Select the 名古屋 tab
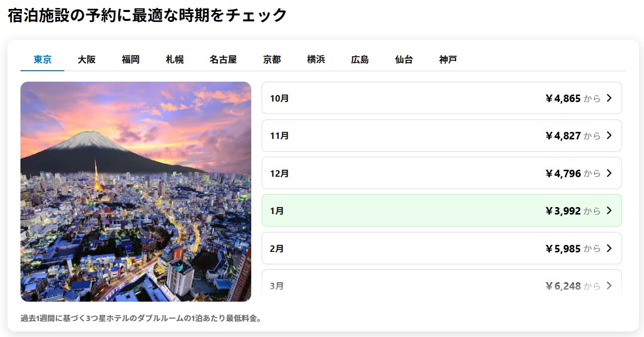This screenshot has width=644, height=337. click(x=223, y=60)
